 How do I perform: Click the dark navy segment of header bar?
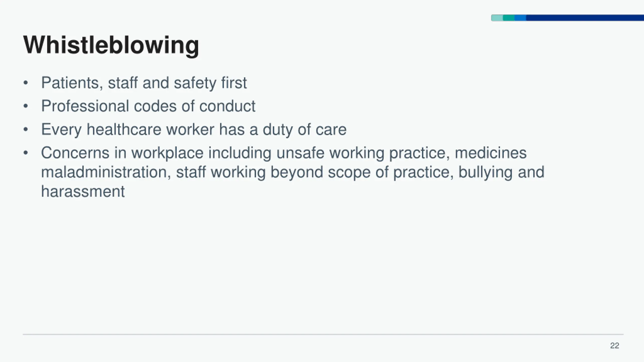pos(585,18)
